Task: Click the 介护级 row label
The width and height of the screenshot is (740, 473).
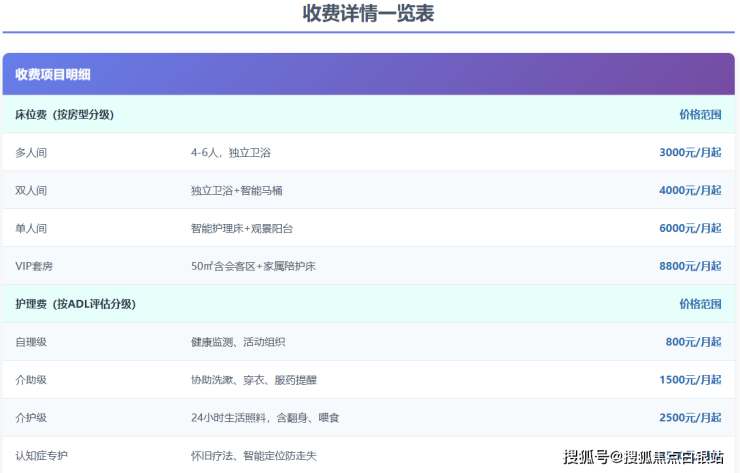Action: click(31, 418)
